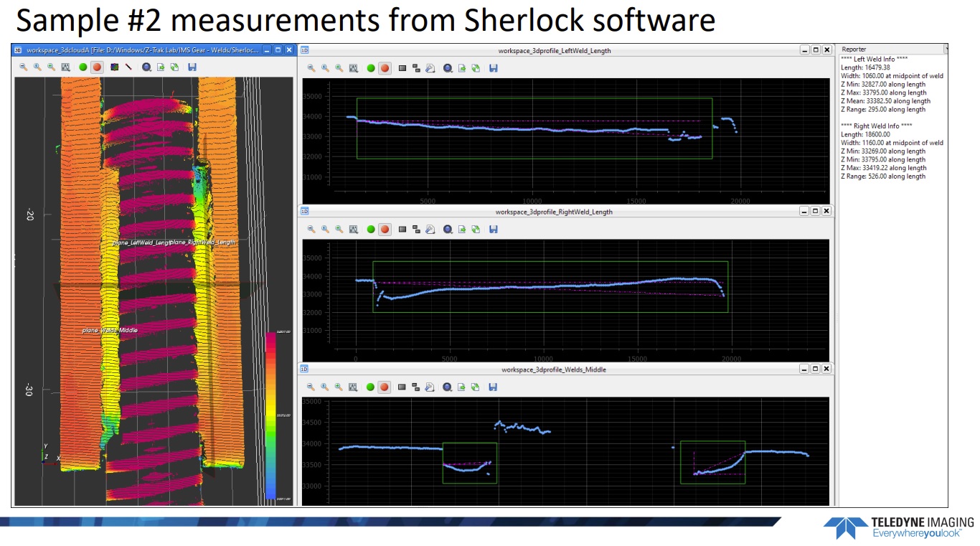Toggle green run button in Welds_Middle window
The image size is (980, 546).
[371, 387]
